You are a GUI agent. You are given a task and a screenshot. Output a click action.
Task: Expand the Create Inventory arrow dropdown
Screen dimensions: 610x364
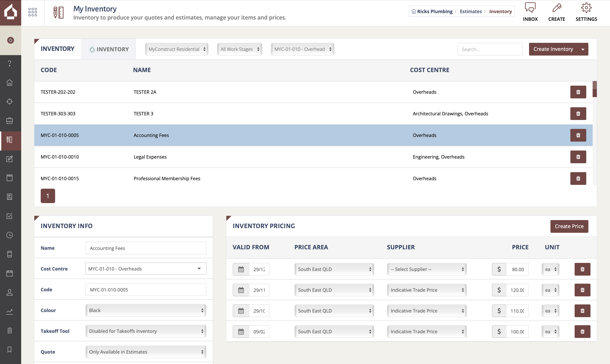(x=583, y=49)
